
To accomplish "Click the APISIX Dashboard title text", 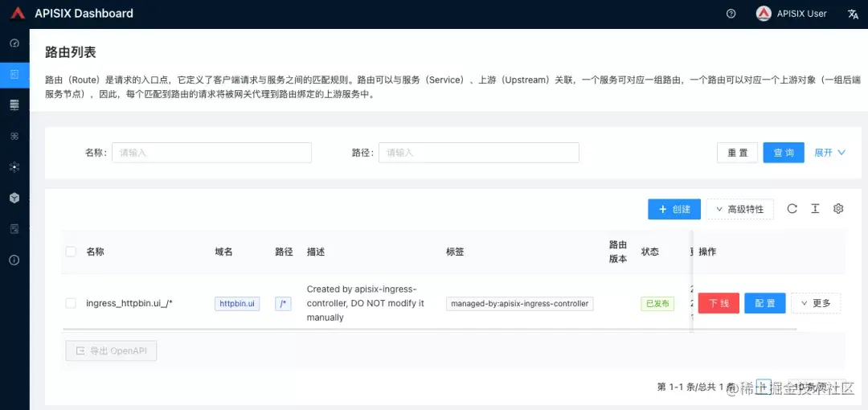I will (84, 14).
